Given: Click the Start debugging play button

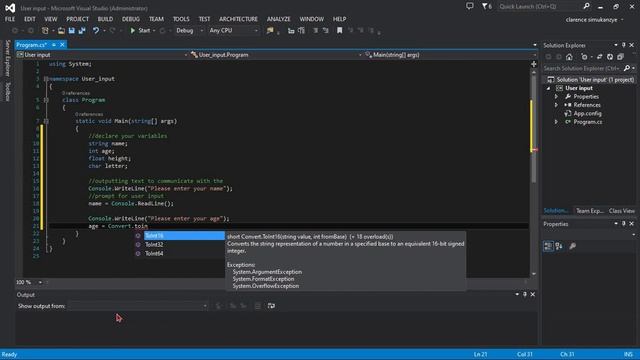Looking at the screenshot, I should coord(133,31).
